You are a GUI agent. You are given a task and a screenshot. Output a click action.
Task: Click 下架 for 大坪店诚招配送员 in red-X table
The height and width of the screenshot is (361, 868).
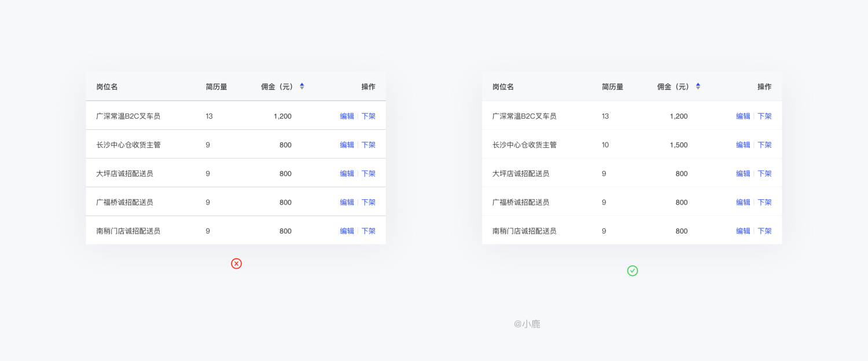pos(369,173)
